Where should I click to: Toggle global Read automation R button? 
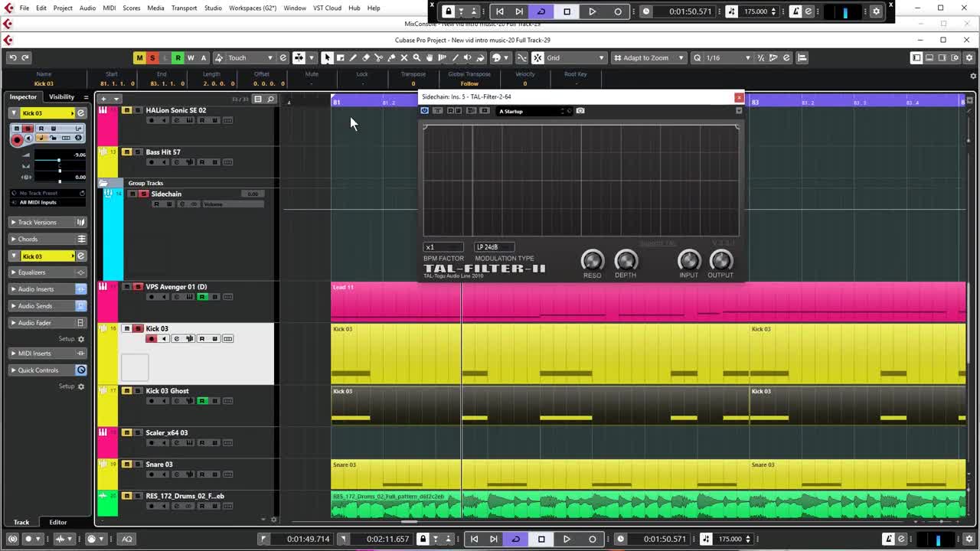[178, 57]
